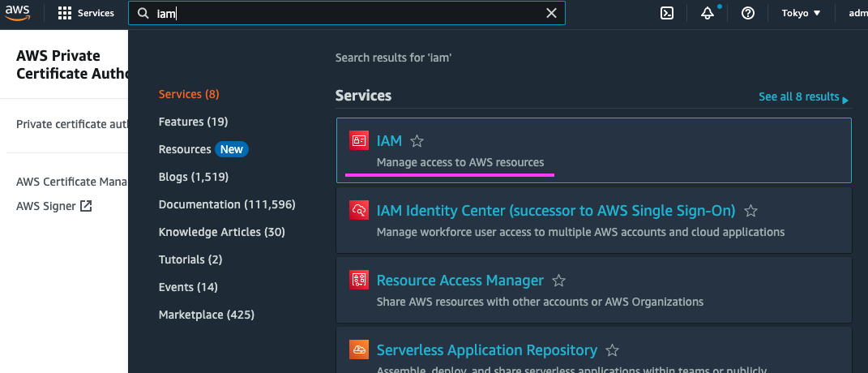Image resolution: width=868 pixels, height=373 pixels.
Task: Click the 'Manage workforce user access' description
Action: 581,232
